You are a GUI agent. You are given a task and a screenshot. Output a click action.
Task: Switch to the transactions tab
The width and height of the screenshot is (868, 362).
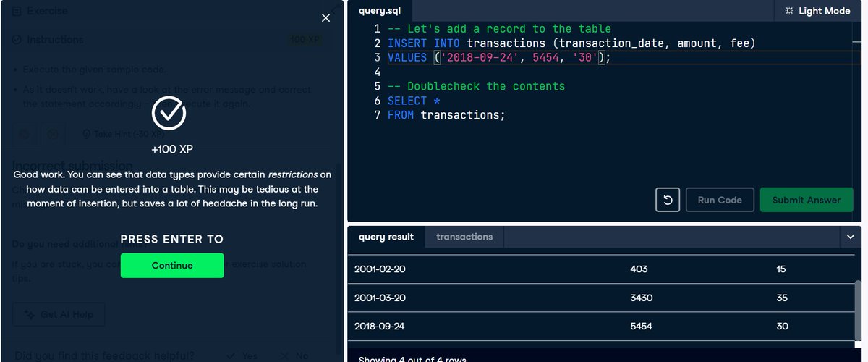[x=464, y=237]
